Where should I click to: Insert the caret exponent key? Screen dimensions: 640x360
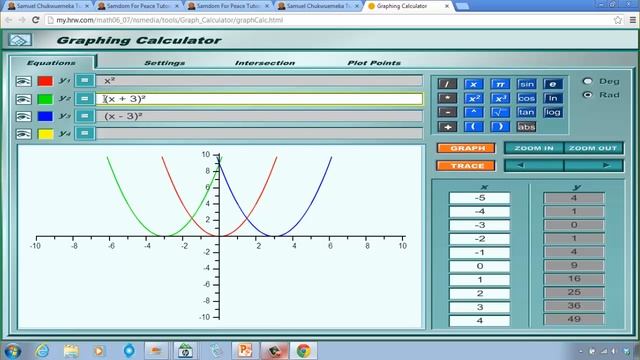473,112
